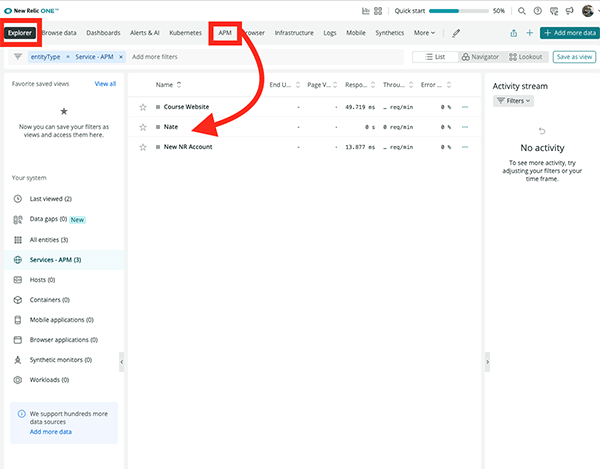Click the plus icon beside the share icon
The width and height of the screenshot is (600, 469).
click(530, 33)
